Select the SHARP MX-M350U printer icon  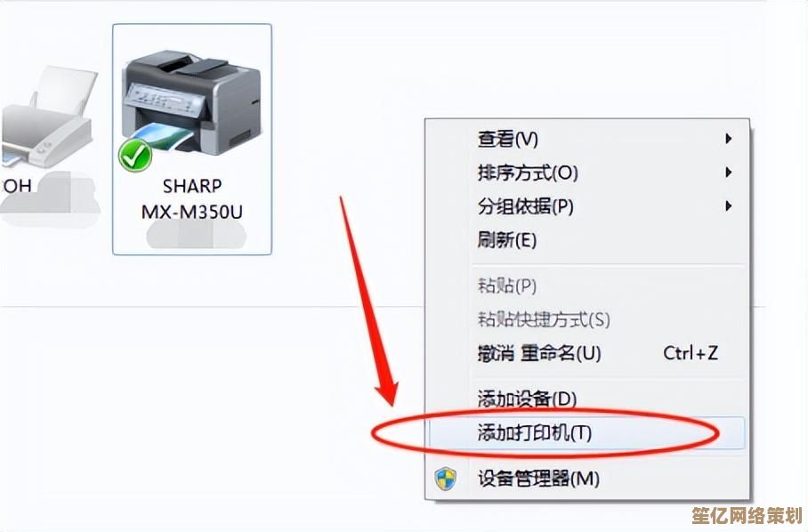pos(191,101)
